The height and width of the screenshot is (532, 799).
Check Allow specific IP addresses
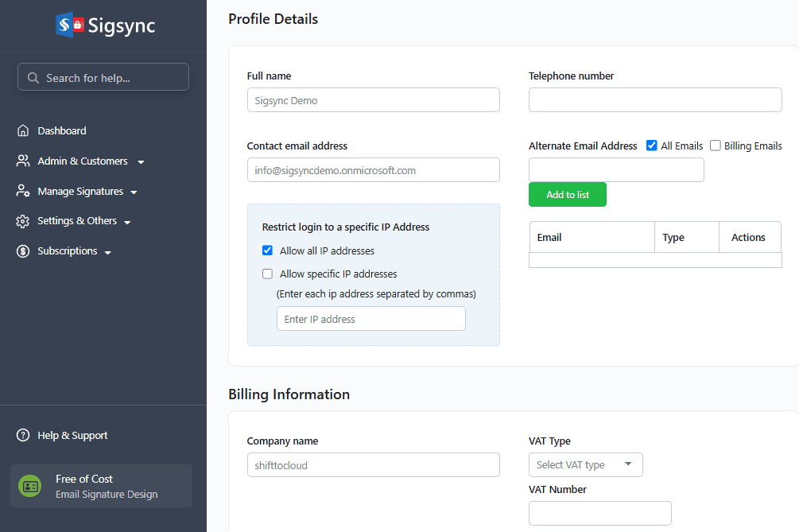point(268,274)
